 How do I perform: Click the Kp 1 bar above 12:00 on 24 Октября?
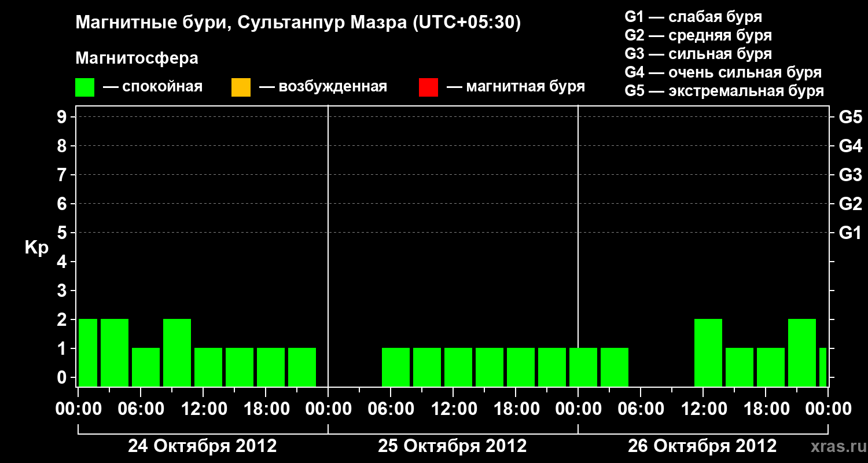tap(208, 367)
